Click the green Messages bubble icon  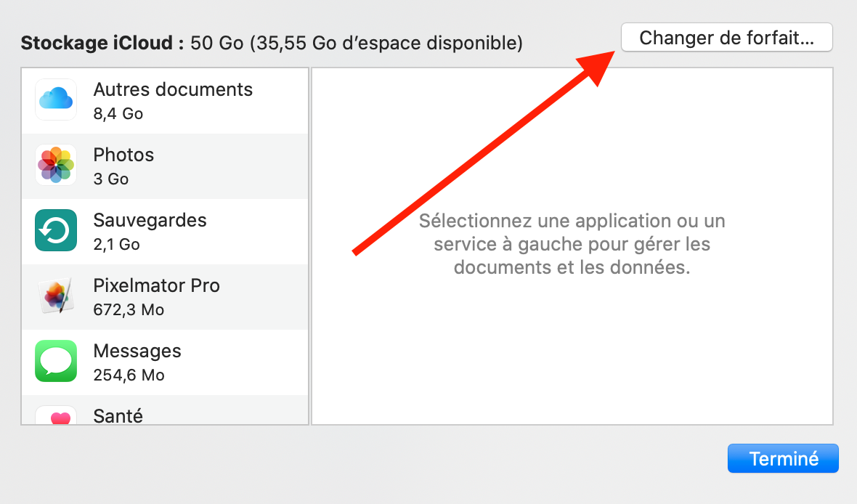[56, 361]
